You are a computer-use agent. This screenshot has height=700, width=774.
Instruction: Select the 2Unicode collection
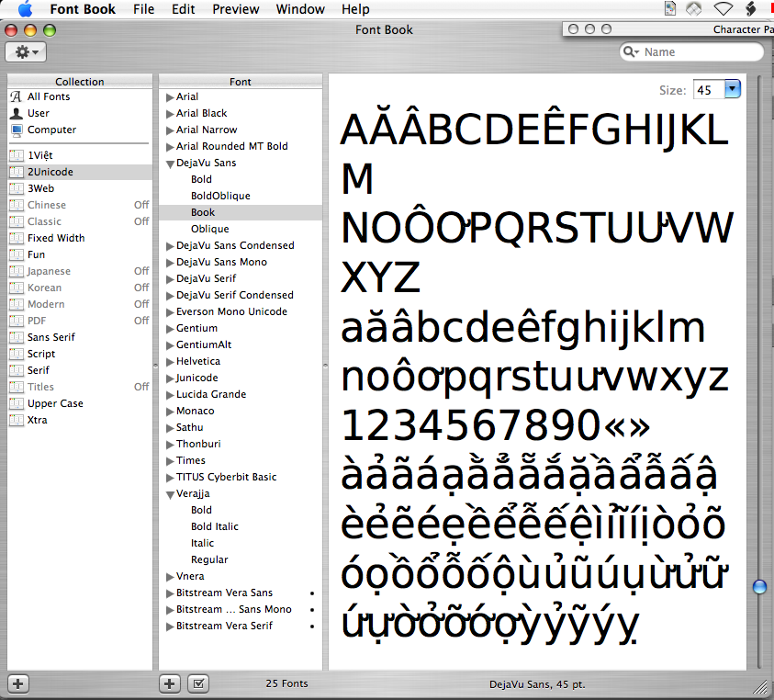pos(80,172)
